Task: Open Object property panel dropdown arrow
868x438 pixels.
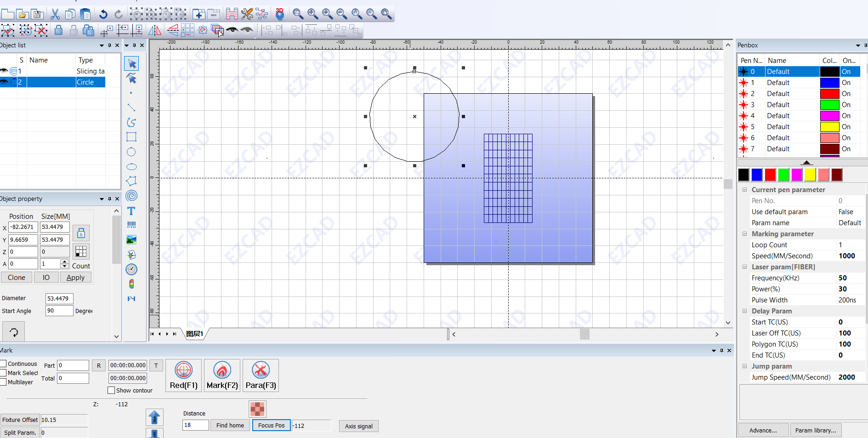Action: 102,199
